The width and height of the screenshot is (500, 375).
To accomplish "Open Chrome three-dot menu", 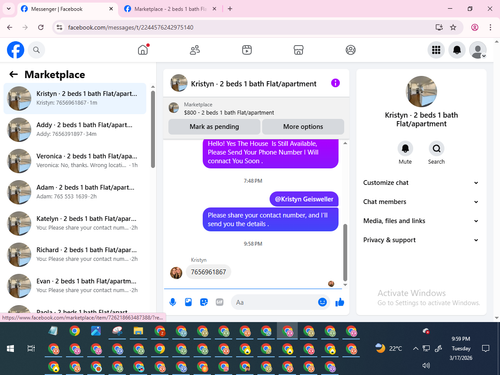I will (x=490, y=27).
